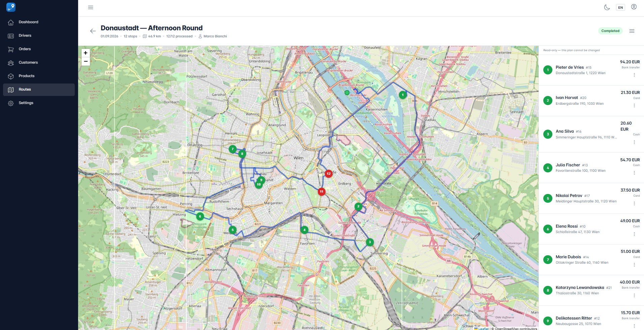Open options for Julia Fischer stop
The height and width of the screenshot is (330, 644).
point(634,173)
